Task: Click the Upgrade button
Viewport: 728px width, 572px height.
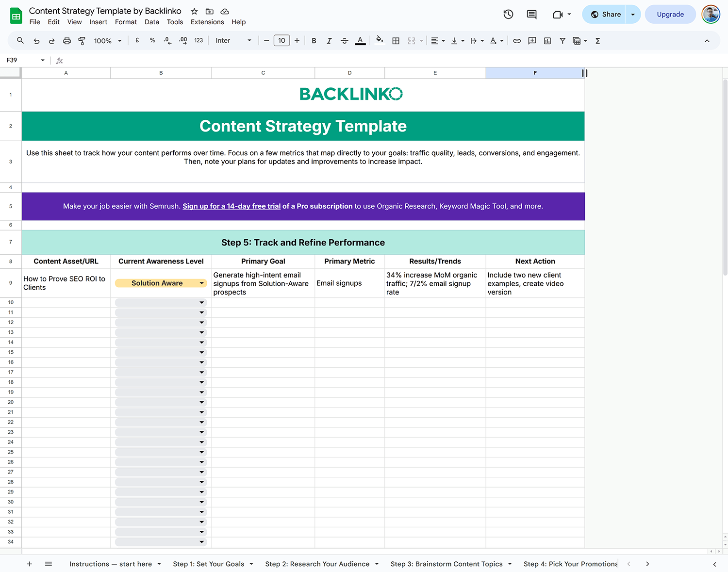Action: point(670,15)
